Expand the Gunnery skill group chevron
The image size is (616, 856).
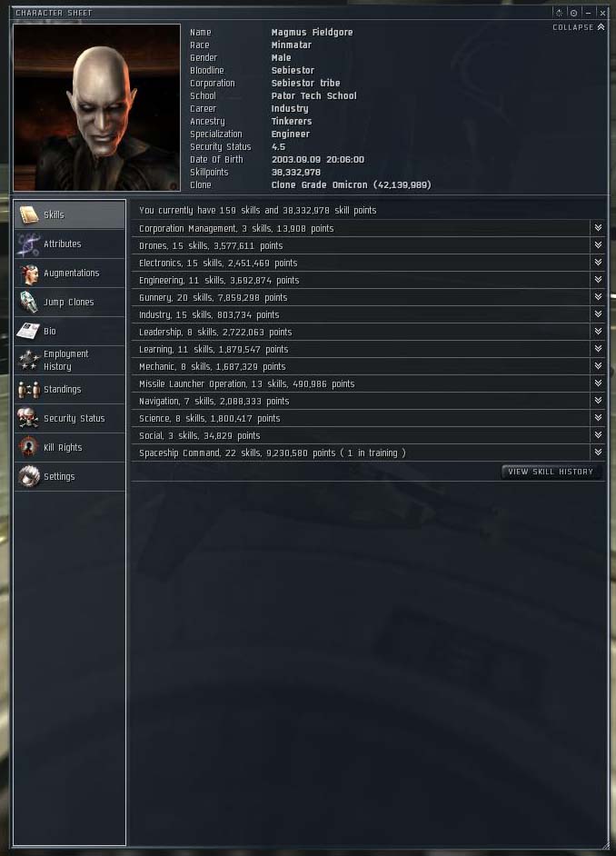pos(598,297)
